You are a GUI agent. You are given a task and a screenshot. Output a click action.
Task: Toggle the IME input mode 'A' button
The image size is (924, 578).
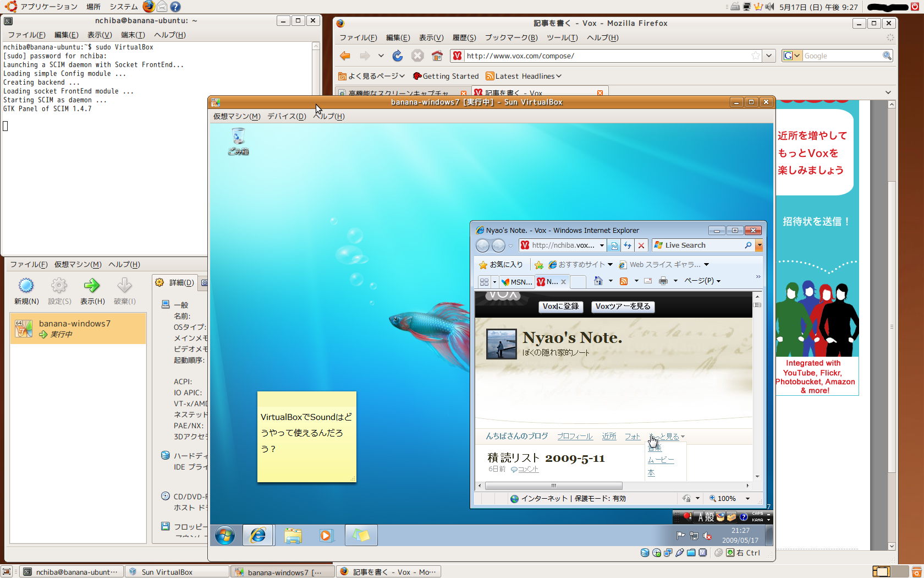click(701, 517)
